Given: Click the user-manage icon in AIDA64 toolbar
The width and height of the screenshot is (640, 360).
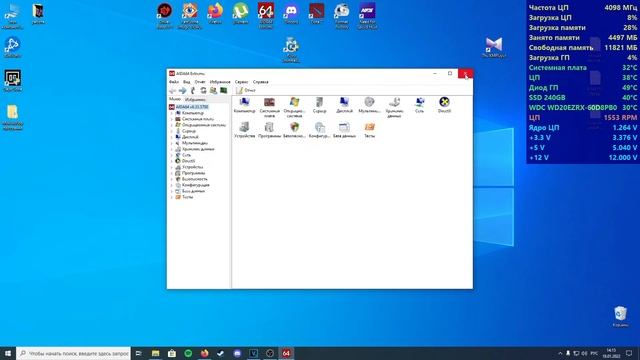Looking at the screenshot, I should (213, 91).
